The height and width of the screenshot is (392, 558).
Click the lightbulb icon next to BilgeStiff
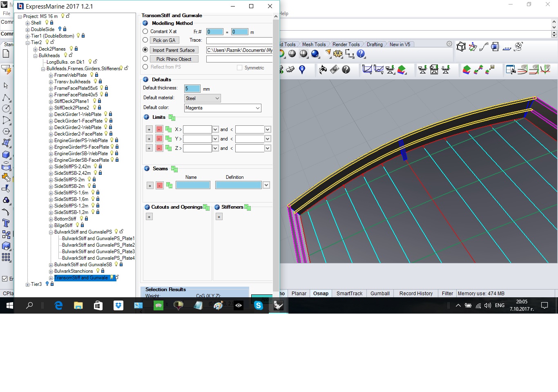tap(77, 225)
